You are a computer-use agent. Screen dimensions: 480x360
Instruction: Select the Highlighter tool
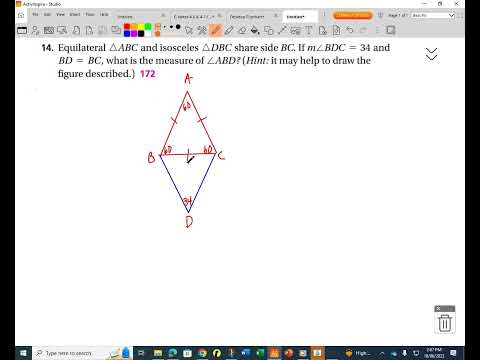[229, 31]
